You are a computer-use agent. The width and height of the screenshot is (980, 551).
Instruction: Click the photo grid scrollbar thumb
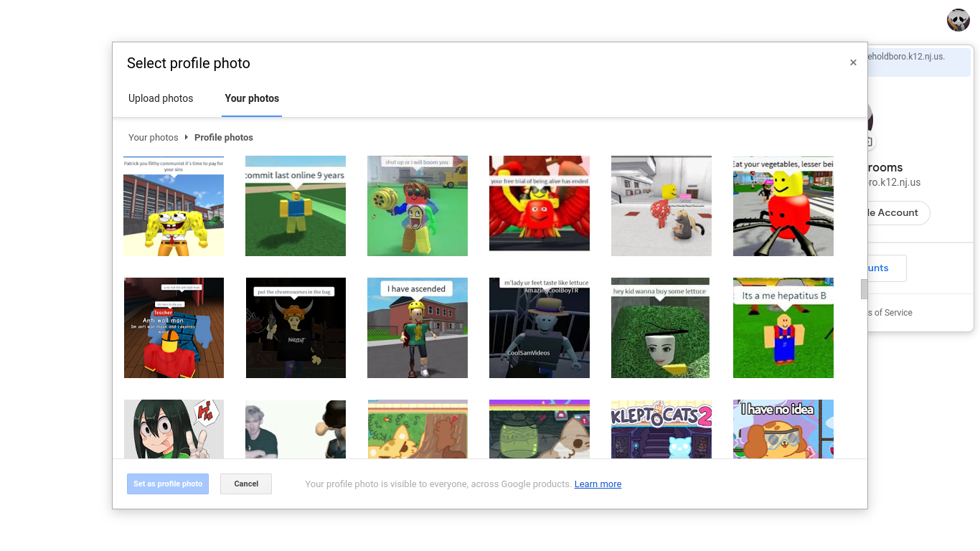864,289
